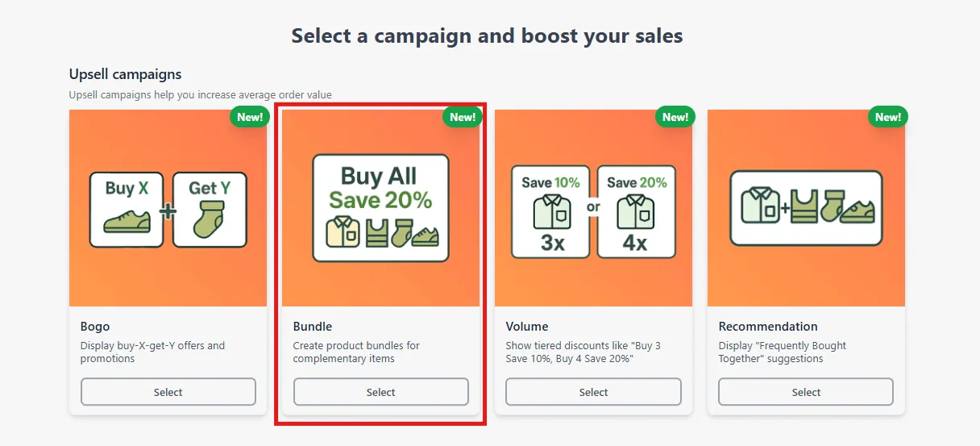Select the Bundle campaign button
Image resolution: width=980 pixels, height=446 pixels.
(380, 392)
